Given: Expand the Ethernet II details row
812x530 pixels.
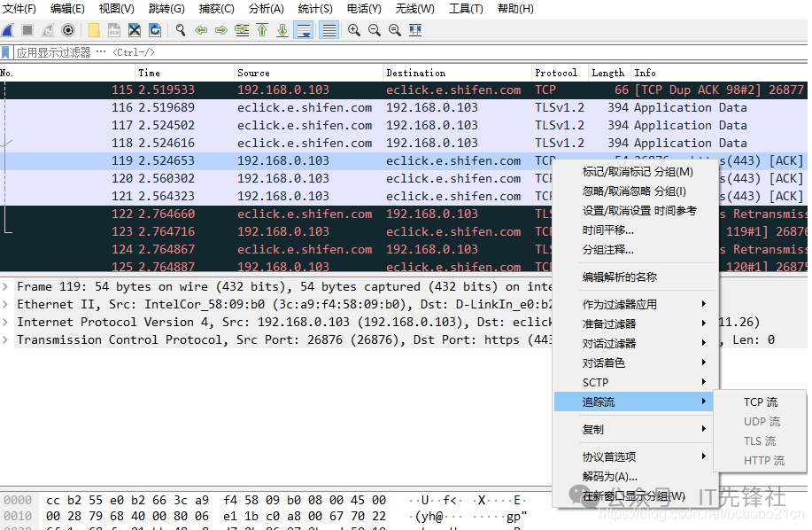Looking at the screenshot, I should [x=7, y=305].
